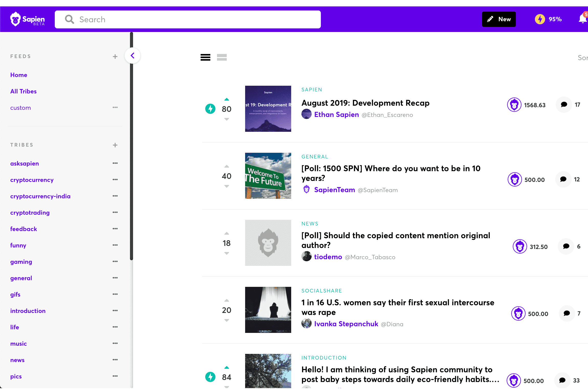Select the detailed list view icon

205,57
